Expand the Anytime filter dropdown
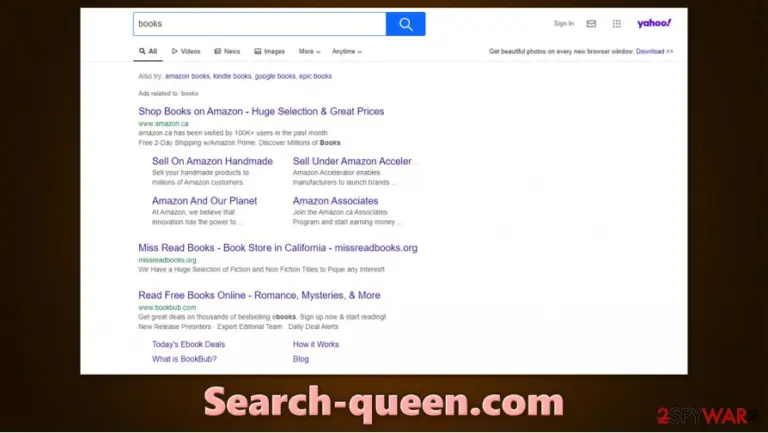The height and width of the screenshot is (433, 768). pos(347,51)
